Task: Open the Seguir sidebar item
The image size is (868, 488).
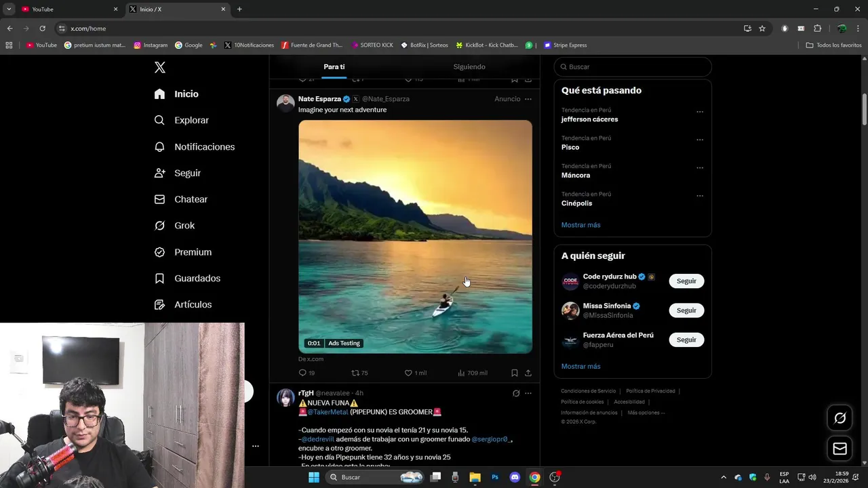Action: coord(178,173)
